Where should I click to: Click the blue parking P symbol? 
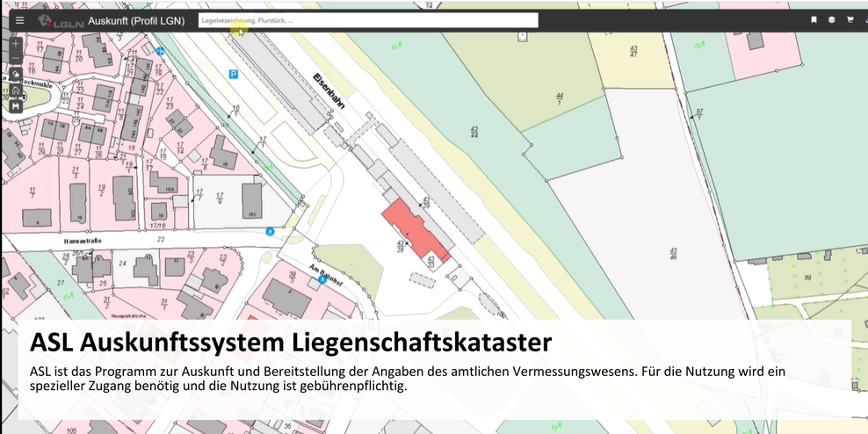tap(234, 74)
